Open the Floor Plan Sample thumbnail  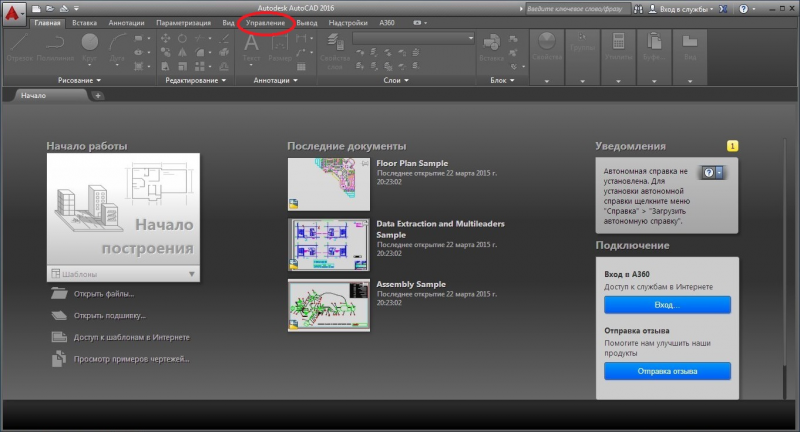tap(328, 183)
